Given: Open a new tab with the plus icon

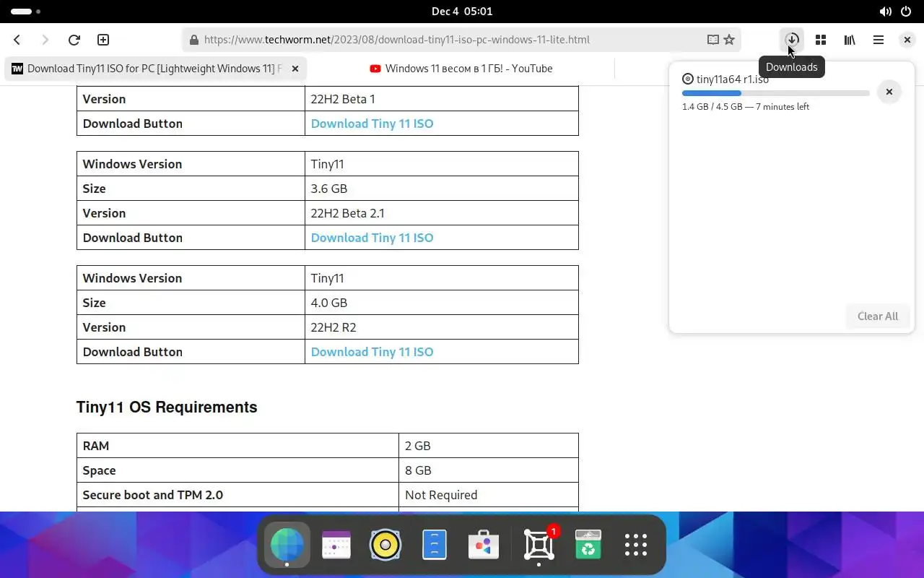Looking at the screenshot, I should click(103, 40).
